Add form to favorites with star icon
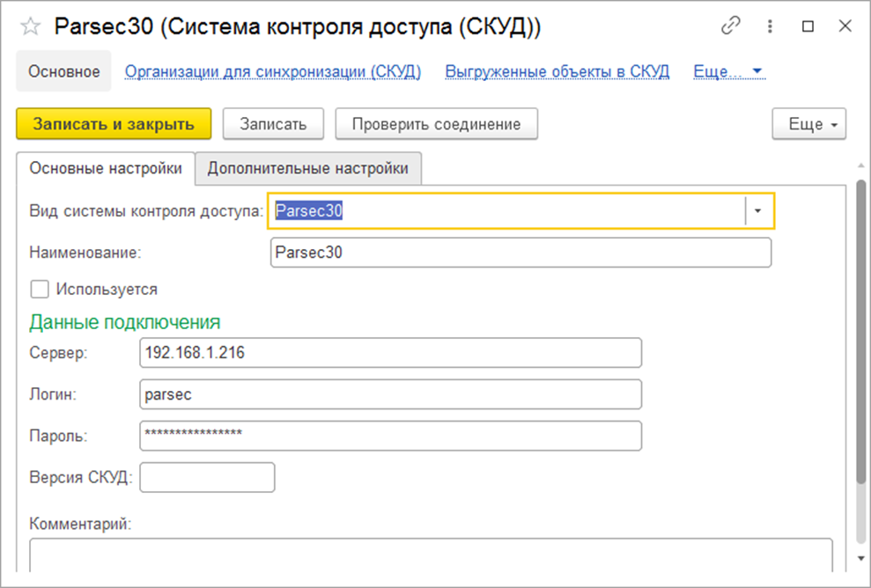Screen dimensions: 871x588 (30, 27)
